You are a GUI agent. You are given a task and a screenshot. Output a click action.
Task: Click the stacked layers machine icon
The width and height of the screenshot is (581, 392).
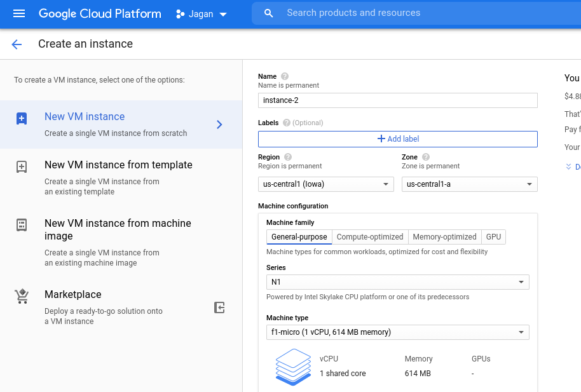293,367
